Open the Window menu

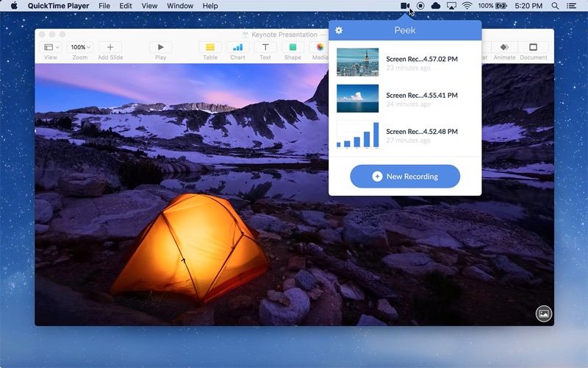click(180, 6)
